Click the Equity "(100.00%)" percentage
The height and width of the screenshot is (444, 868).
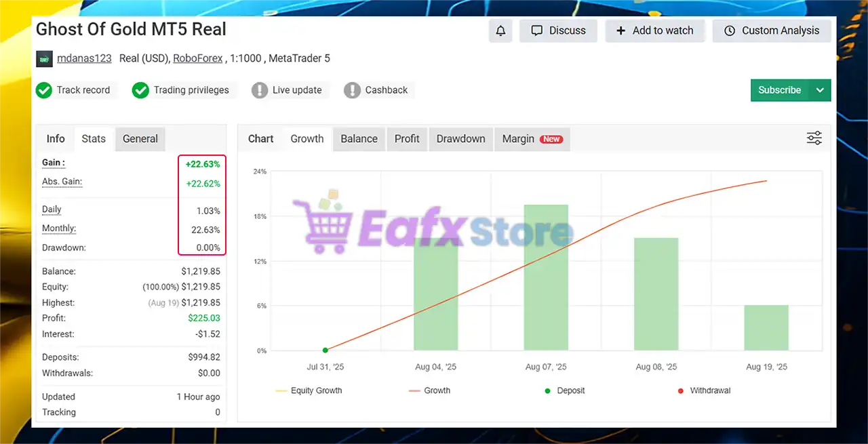coord(160,287)
